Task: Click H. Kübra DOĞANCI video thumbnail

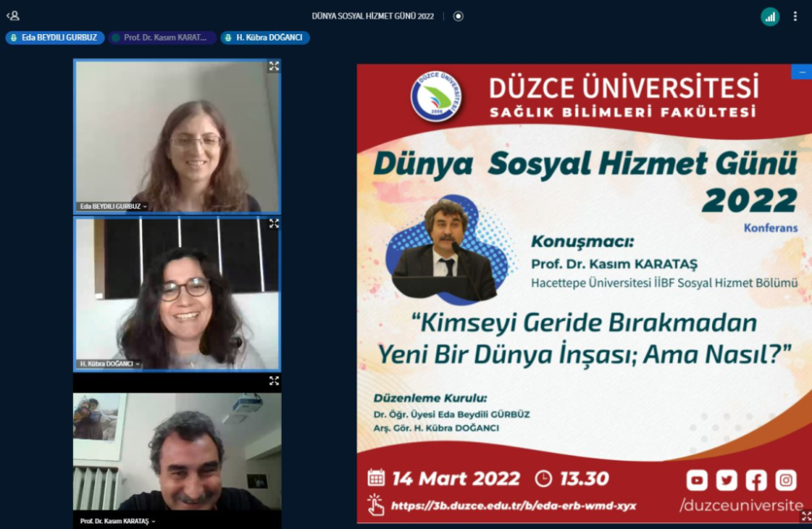Action: tap(177, 294)
